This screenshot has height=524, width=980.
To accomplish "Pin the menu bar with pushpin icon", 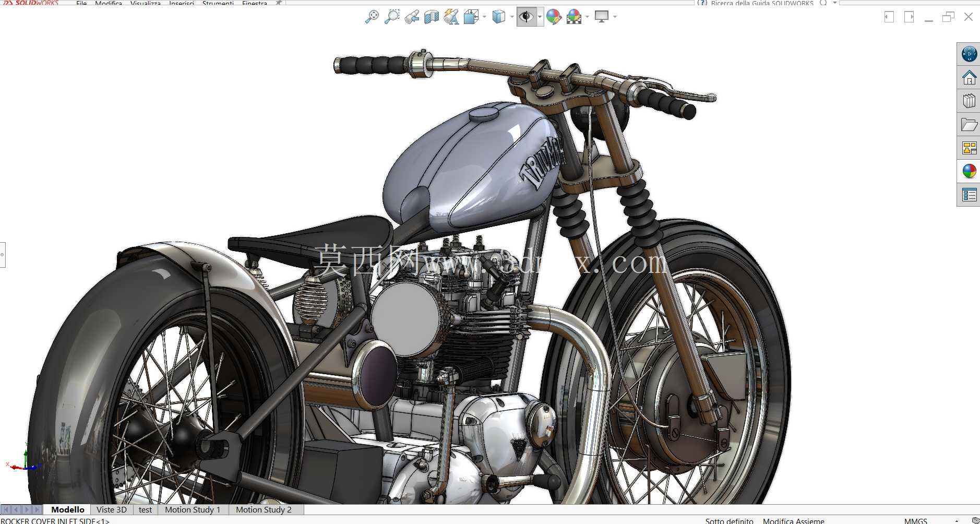I will (x=279, y=3).
